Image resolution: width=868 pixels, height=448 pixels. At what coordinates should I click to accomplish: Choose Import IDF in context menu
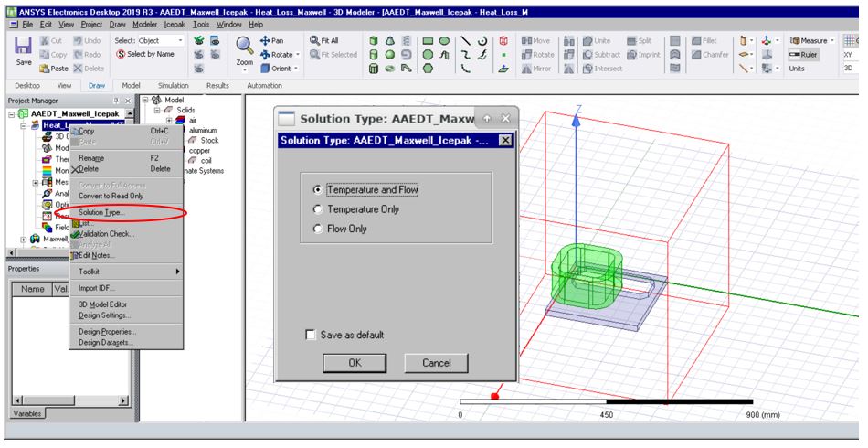[x=126, y=288]
